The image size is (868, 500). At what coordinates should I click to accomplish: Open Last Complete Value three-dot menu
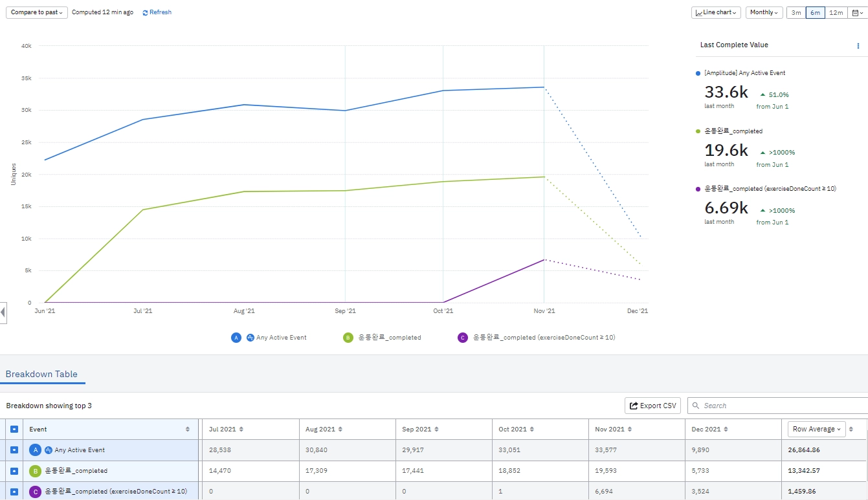tap(858, 46)
